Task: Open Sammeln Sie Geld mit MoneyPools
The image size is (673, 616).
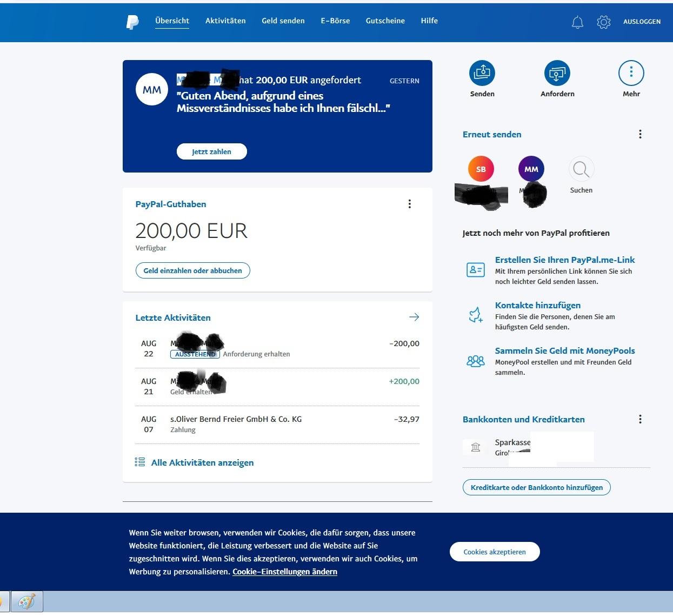Action: tap(565, 350)
